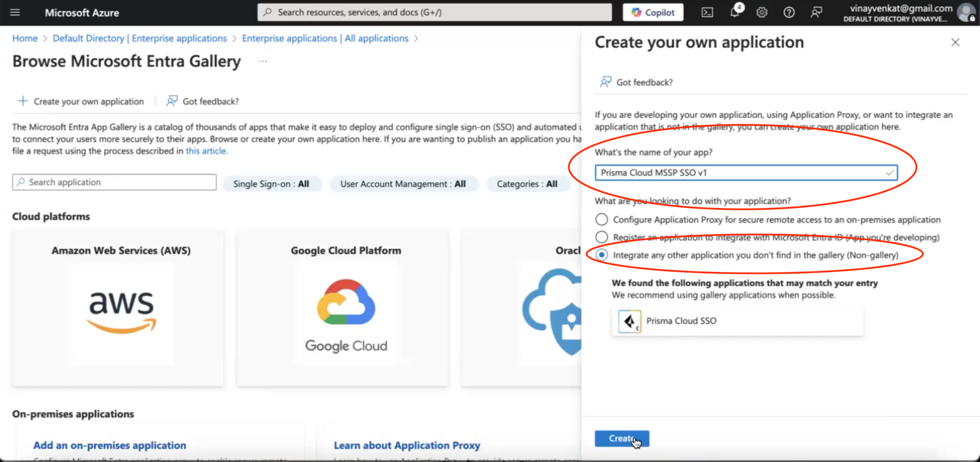Choose the suggested Prisma Cloud SSO app

point(737,321)
